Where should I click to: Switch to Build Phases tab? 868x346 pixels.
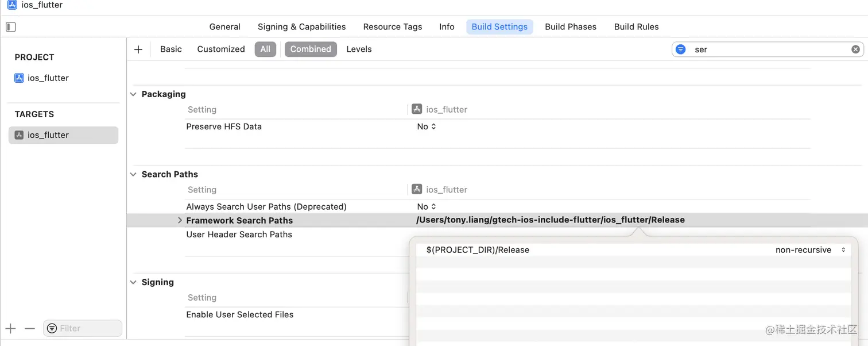(x=570, y=27)
